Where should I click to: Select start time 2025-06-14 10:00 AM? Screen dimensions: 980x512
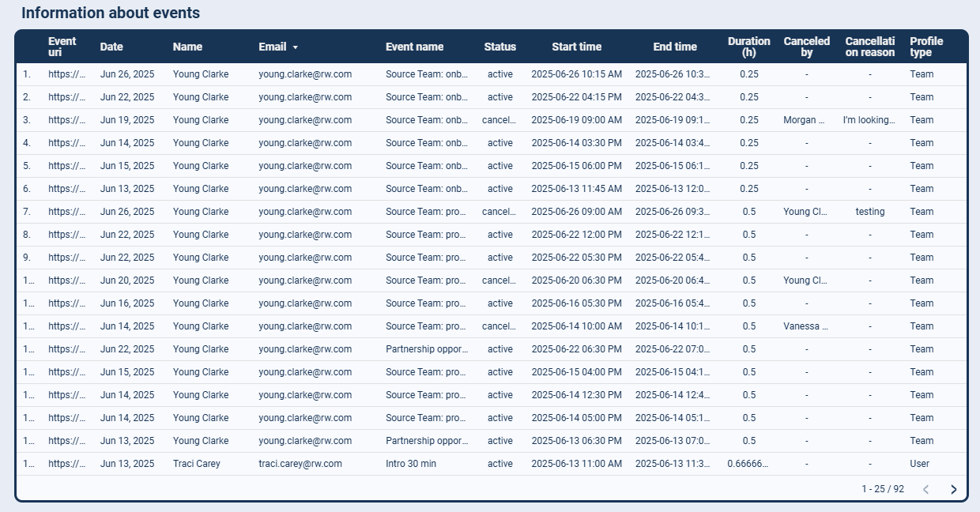pyautogui.click(x=576, y=326)
